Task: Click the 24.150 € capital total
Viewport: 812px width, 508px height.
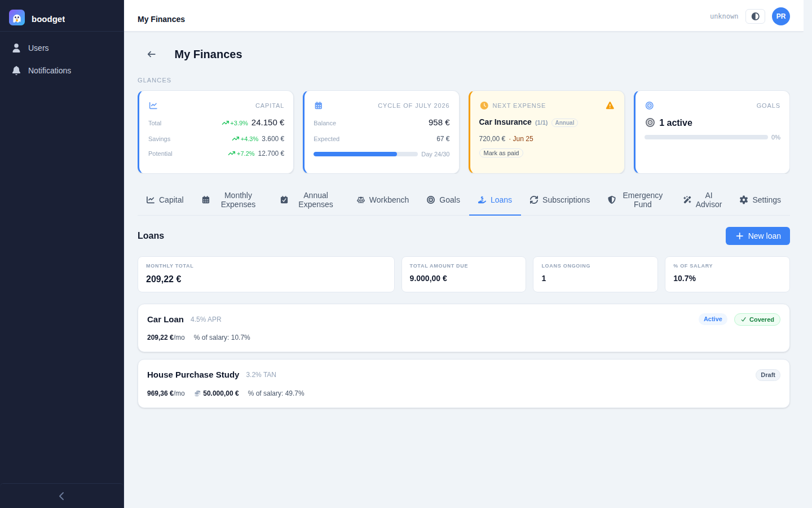Action: (268, 122)
